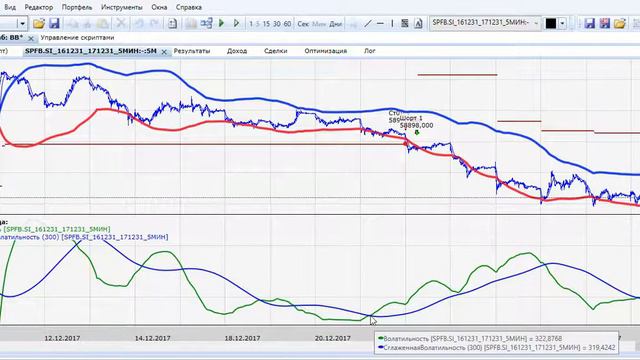Open file using the yellow folder icon
This screenshot has width=640, height=360.
(39, 23)
